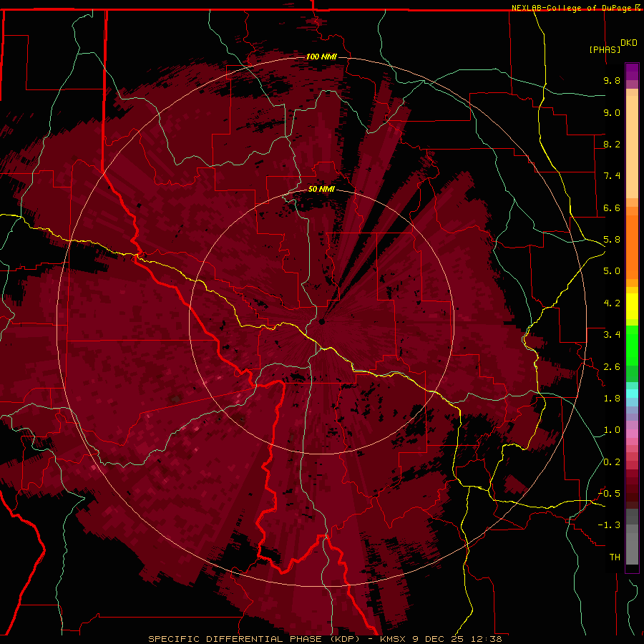Click the 1.8 legend value
The width and height of the screenshot is (644, 644).
(612, 399)
